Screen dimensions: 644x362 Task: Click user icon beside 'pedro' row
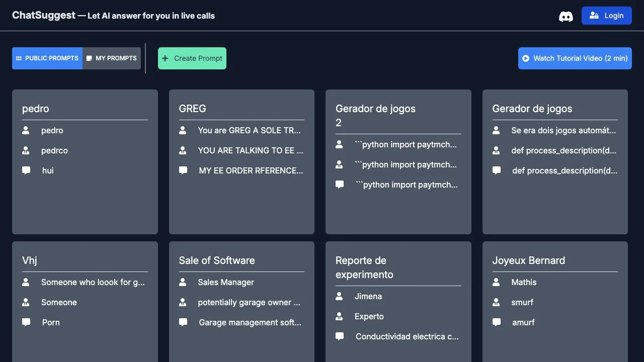(x=26, y=130)
